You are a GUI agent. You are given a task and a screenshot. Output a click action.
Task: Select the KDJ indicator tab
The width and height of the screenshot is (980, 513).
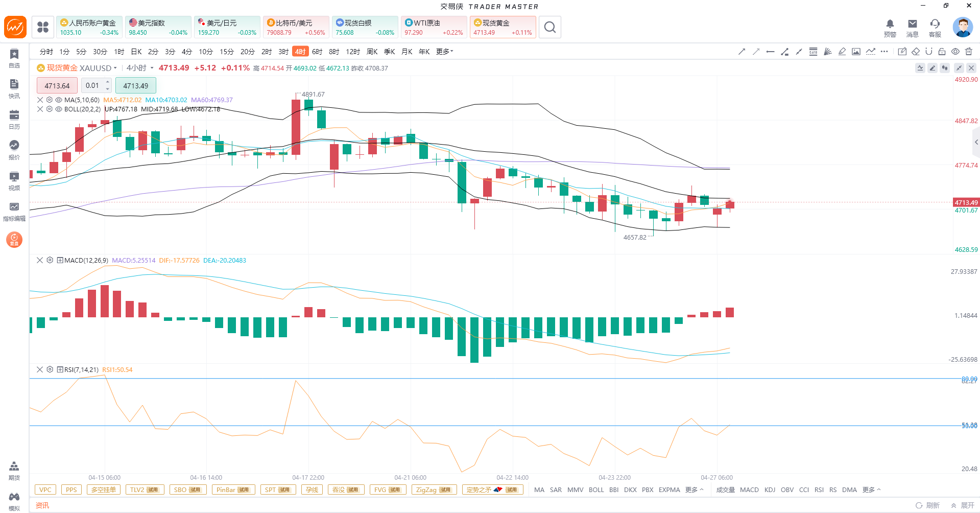[770, 489]
